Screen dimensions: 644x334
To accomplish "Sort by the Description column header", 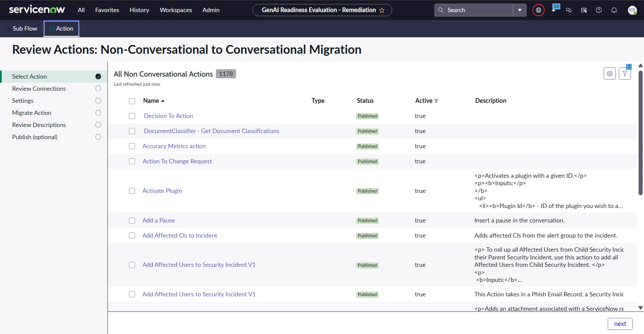I will (x=491, y=101).
